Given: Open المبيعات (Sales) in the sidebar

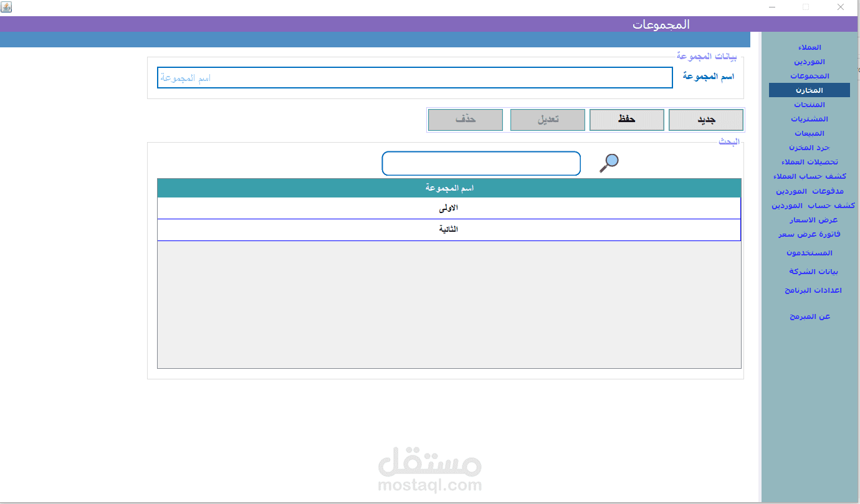Looking at the screenshot, I should click(810, 133).
